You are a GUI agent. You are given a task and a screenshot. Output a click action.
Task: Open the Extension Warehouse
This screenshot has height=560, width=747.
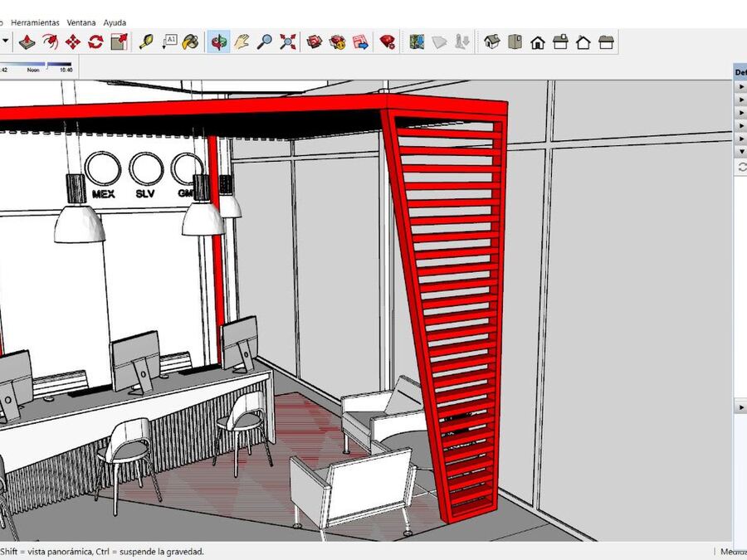[337, 42]
